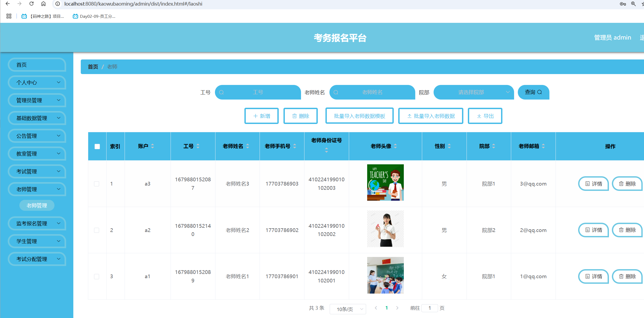
Task: Select the 老师管理 submenu item
Action: 37,205
